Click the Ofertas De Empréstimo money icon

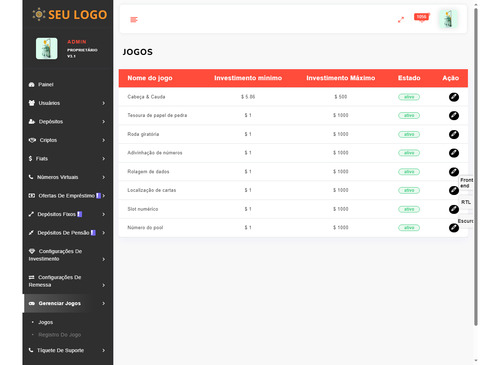tap(32, 196)
